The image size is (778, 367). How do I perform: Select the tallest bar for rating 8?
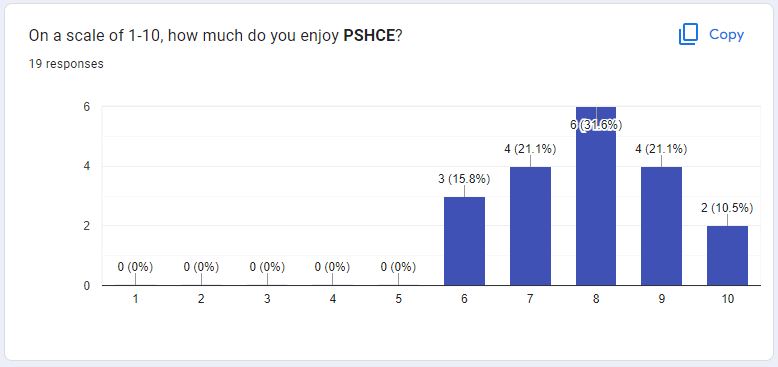pos(596,196)
